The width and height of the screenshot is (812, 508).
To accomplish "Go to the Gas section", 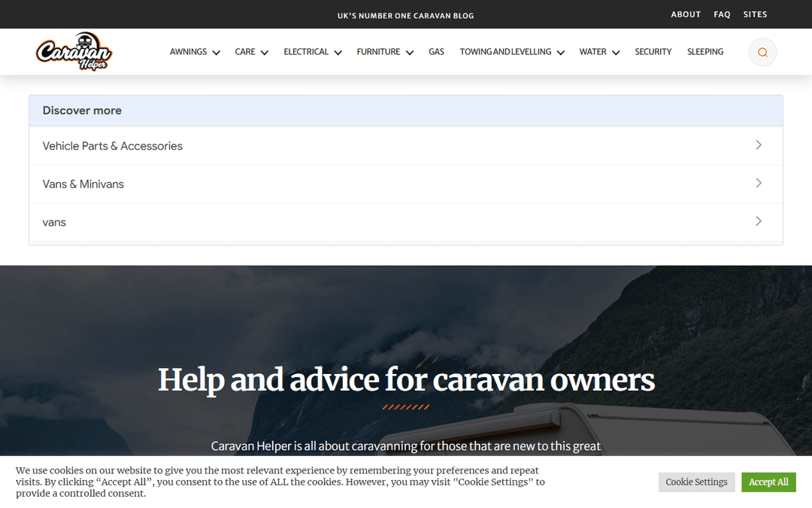I will [x=437, y=52].
